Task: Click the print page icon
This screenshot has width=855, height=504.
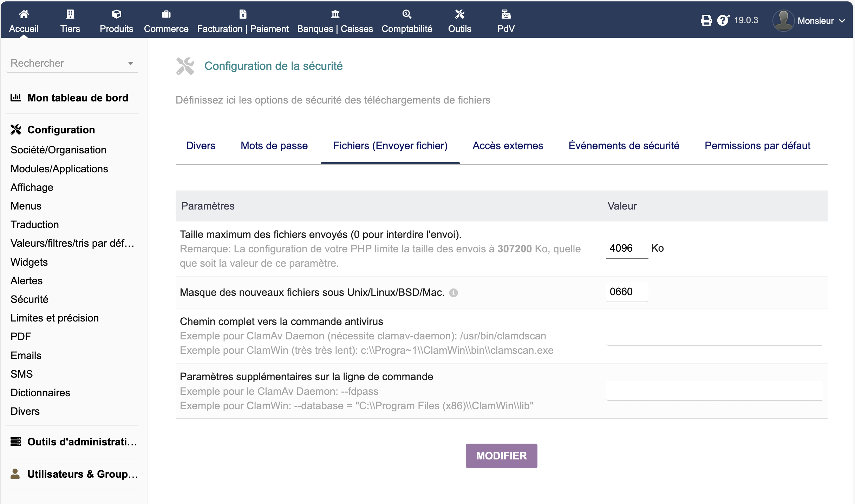Action: click(x=706, y=20)
